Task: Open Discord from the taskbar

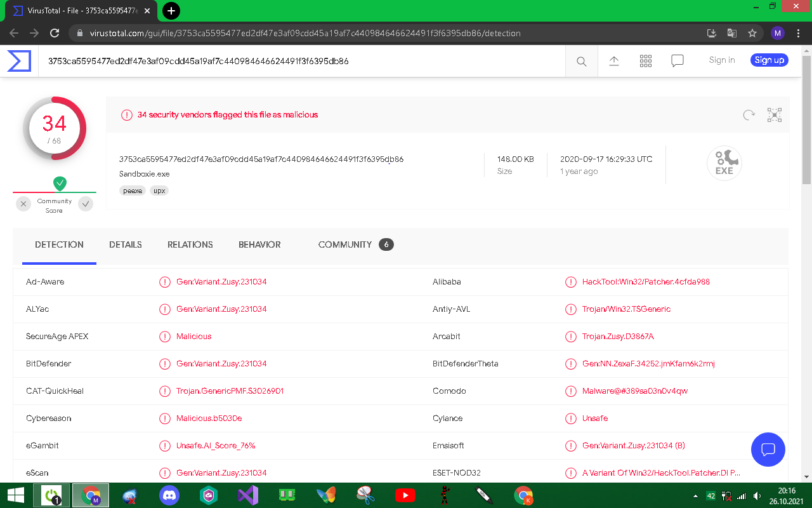Action: point(169,495)
